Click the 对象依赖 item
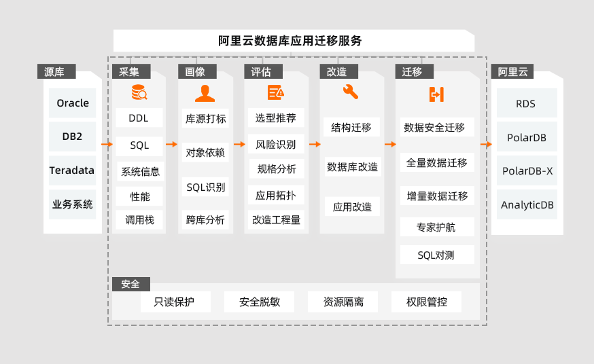Viewport: 594px width, 364px height. 205,152
